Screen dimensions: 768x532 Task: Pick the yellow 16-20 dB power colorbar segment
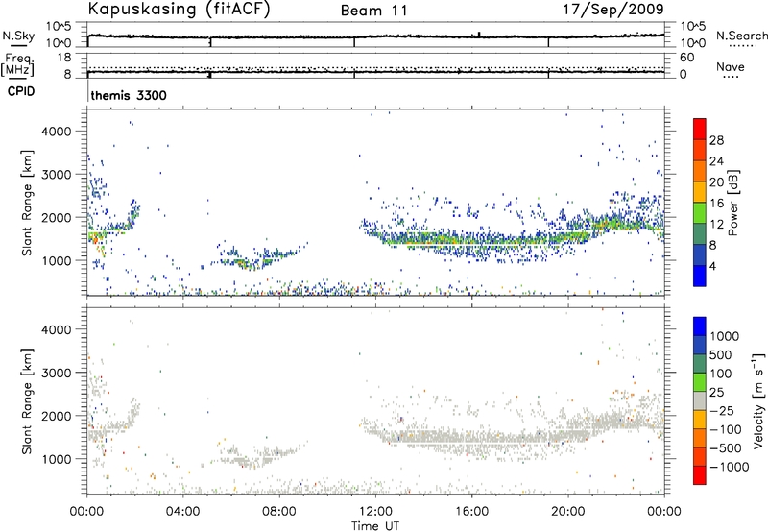(x=700, y=191)
